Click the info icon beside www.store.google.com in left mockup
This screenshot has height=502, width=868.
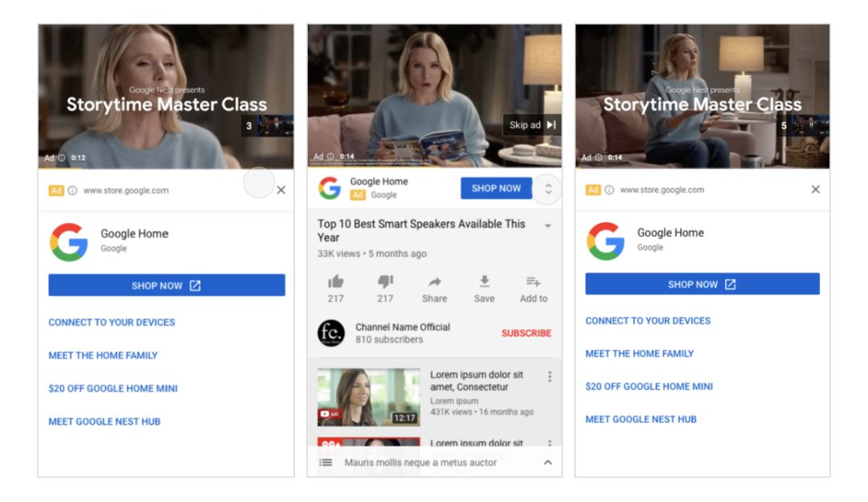point(72,191)
